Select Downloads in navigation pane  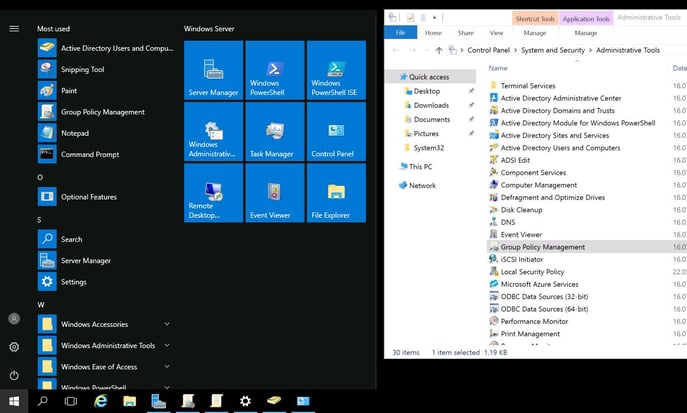431,105
